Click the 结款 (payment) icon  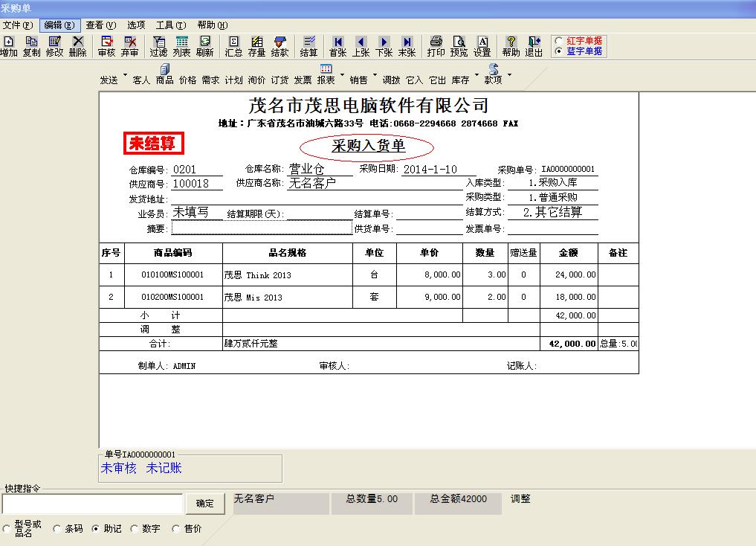click(x=280, y=46)
